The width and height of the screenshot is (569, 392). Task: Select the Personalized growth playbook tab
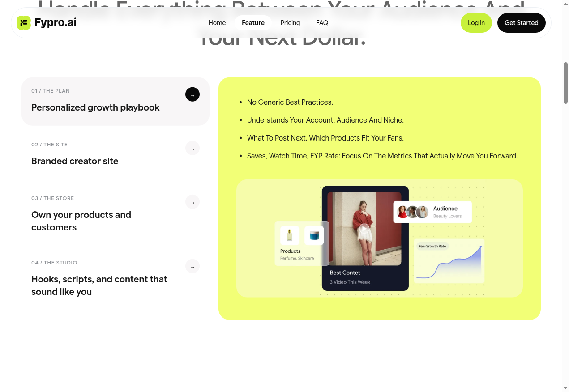click(x=116, y=102)
